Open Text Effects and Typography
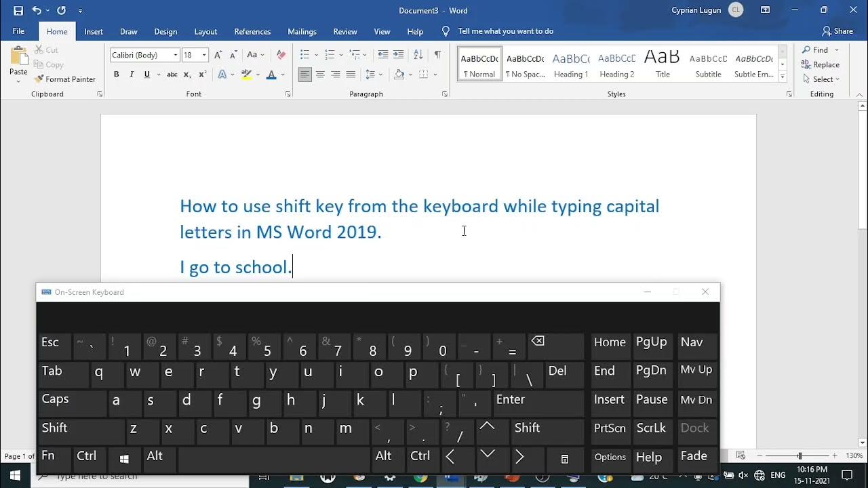 [x=222, y=75]
